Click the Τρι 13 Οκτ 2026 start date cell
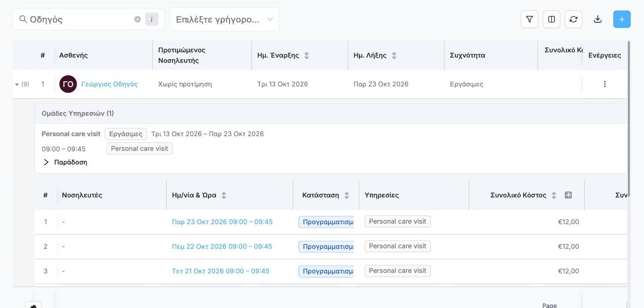Viewport: 644px width, 308px height. [282, 84]
